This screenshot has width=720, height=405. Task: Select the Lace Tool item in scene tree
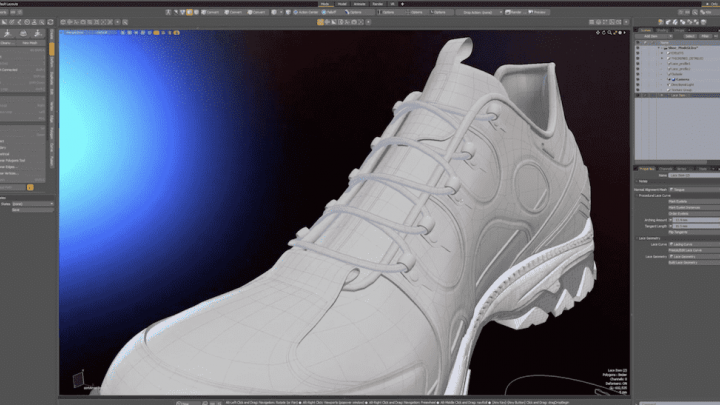pyautogui.click(x=676, y=95)
